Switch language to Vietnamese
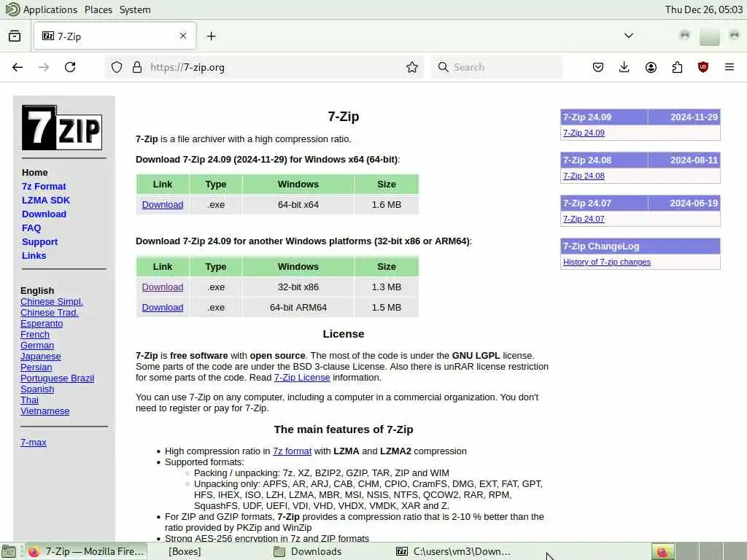 click(44, 411)
